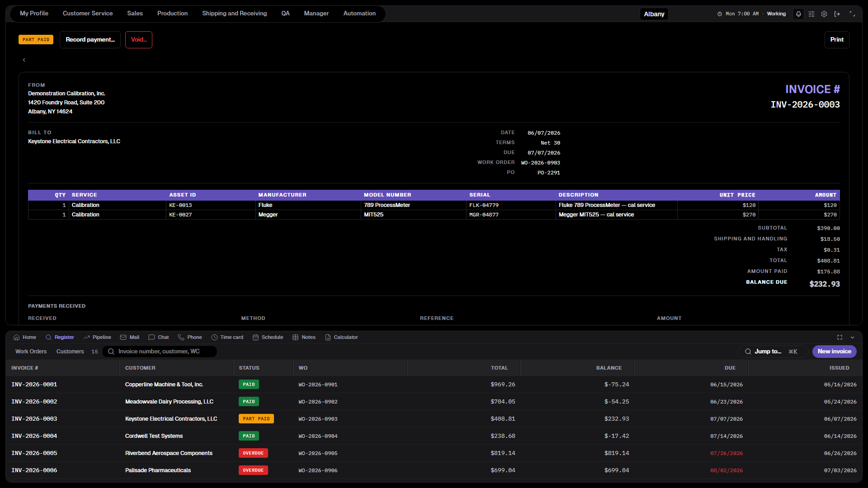Click the OVERDUE badge for Palisade Pharmaceuticals

point(253,470)
